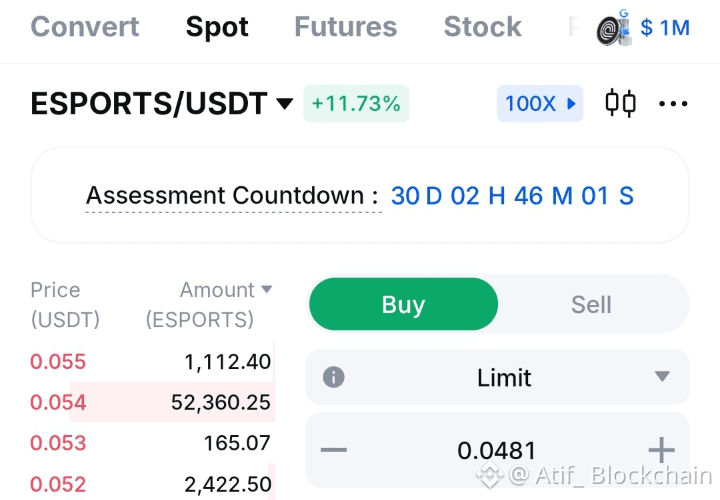This screenshot has width=720, height=500.
Task: Switch to the Futures tab
Action: tap(345, 27)
